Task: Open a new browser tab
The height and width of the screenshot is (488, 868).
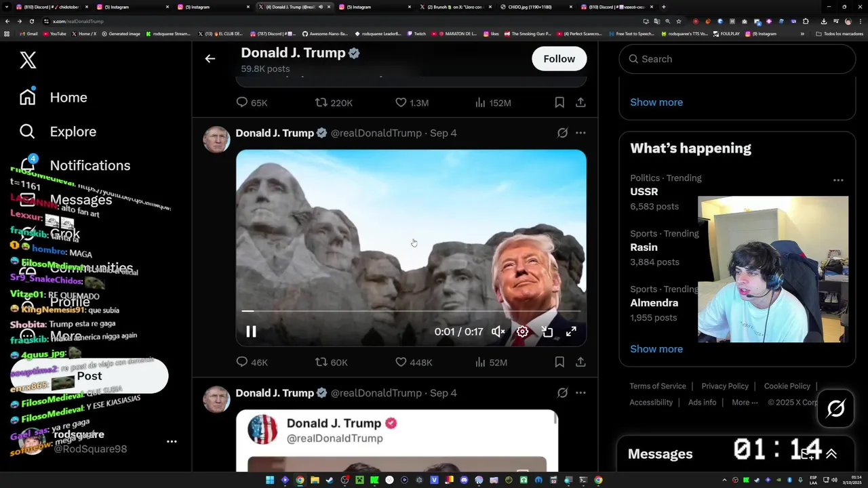Action: click(663, 7)
